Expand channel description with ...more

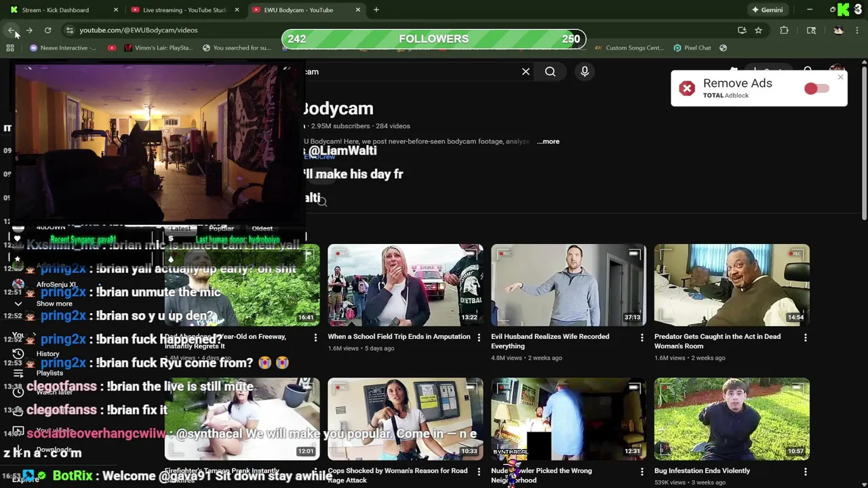coord(548,141)
